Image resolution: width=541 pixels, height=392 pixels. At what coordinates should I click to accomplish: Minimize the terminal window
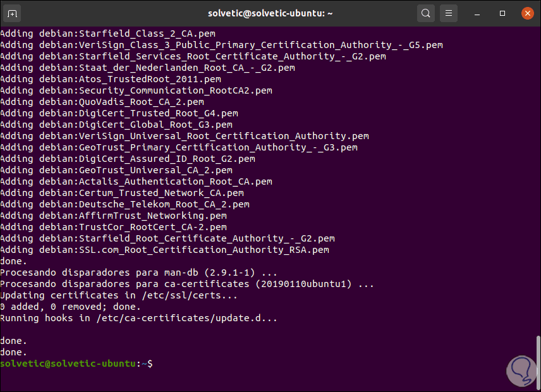point(480,13)
